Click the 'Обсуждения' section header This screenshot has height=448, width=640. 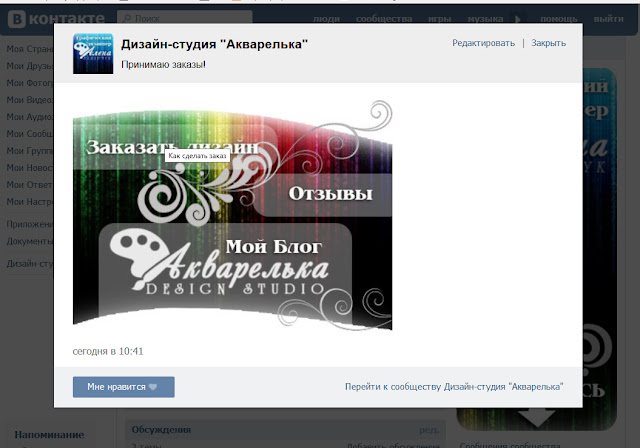[x=161, y=430]
